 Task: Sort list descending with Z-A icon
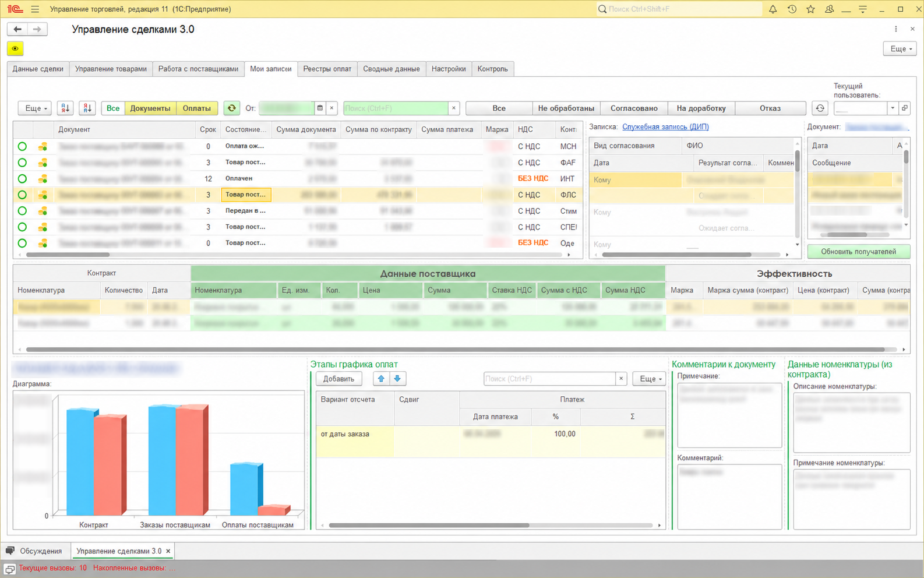pyautogui.click(x=87, y=108)
